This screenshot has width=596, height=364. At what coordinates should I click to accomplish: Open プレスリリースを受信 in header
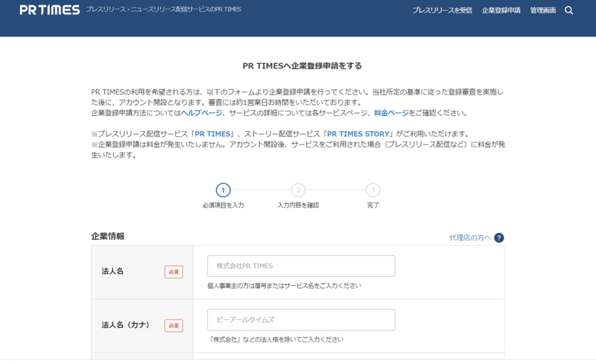tap(442, 10)
